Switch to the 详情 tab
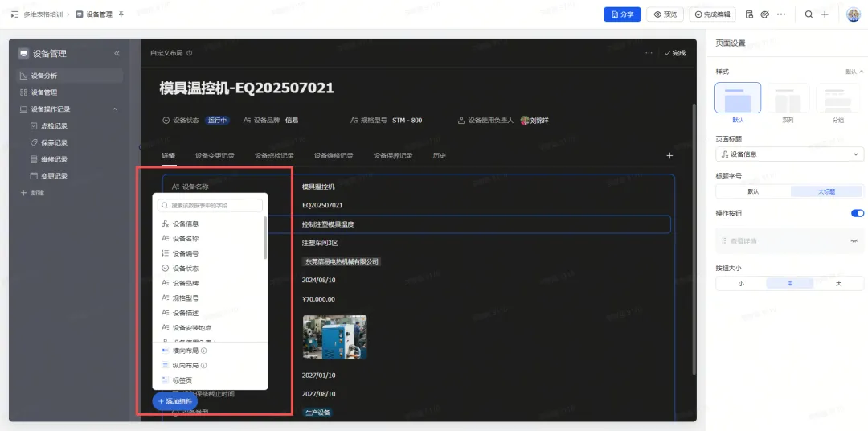Screen dimensions: 868x431 pyautogui.click(x=168, y=156)
